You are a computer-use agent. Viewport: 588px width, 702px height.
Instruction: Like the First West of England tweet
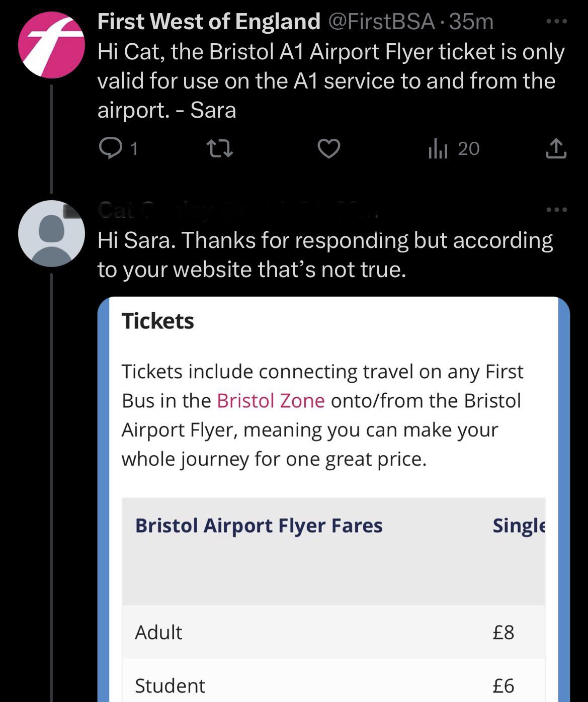pyautogui.click(x=329, y=148)
